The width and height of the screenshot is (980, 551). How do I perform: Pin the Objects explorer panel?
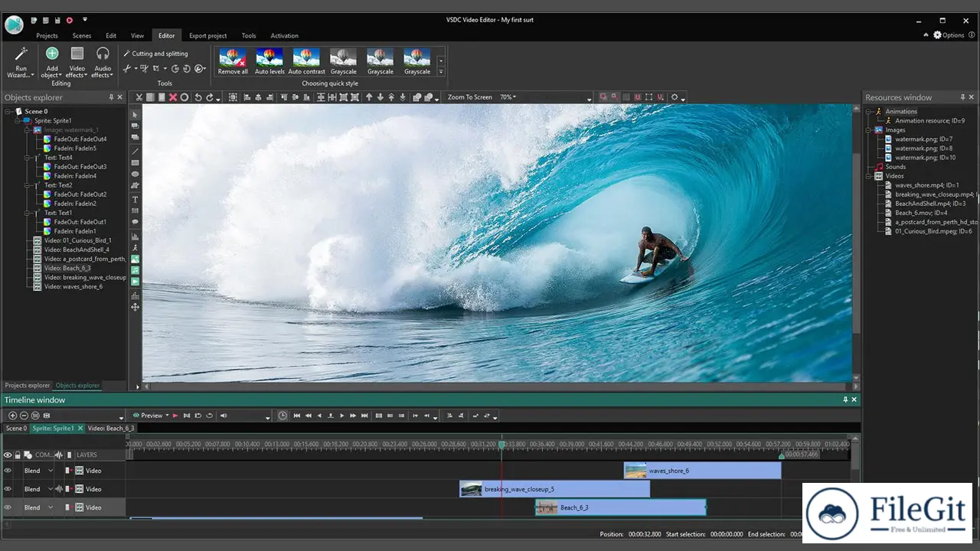[x=111, y=97]
